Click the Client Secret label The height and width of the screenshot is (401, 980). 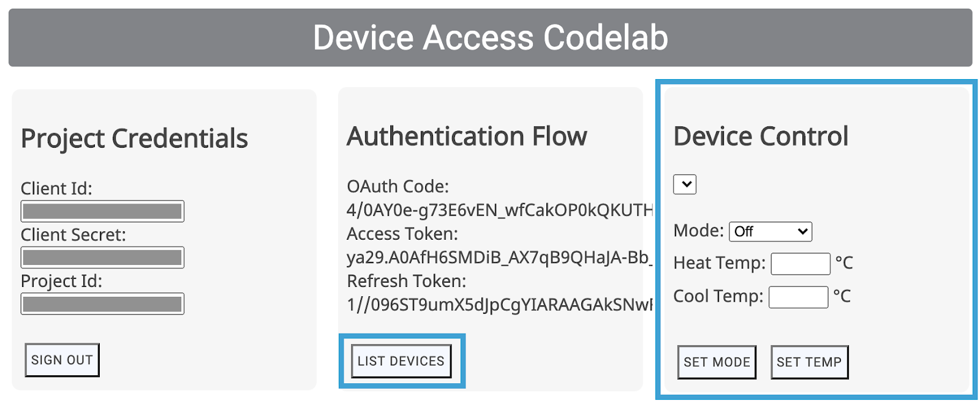[x=73, y=235]
